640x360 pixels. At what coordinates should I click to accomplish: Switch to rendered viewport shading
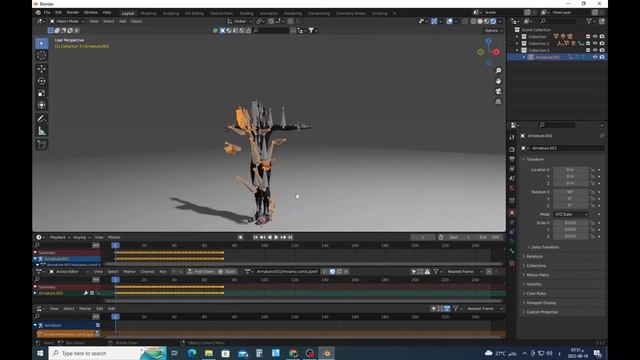(x=493, y=21)
